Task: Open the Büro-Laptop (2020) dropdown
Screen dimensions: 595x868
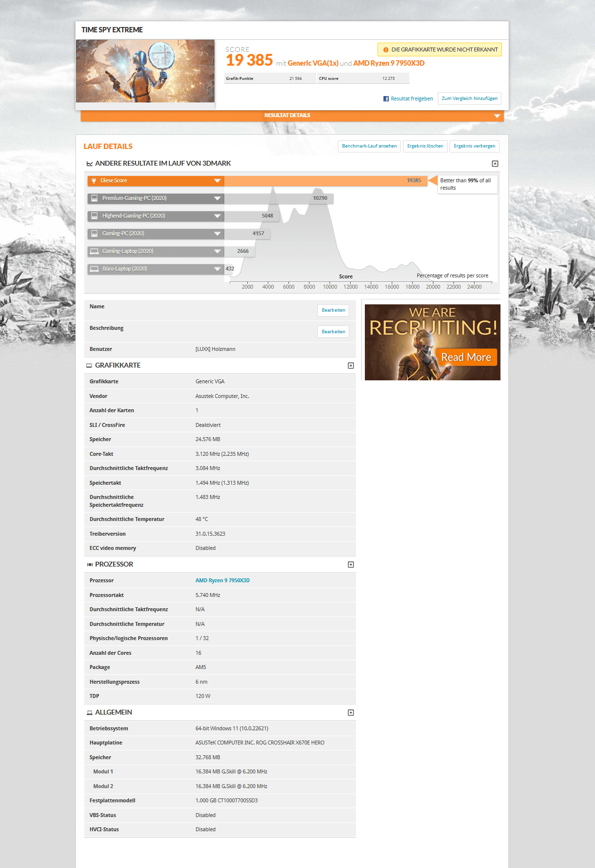Action: [x=217, y=269]
